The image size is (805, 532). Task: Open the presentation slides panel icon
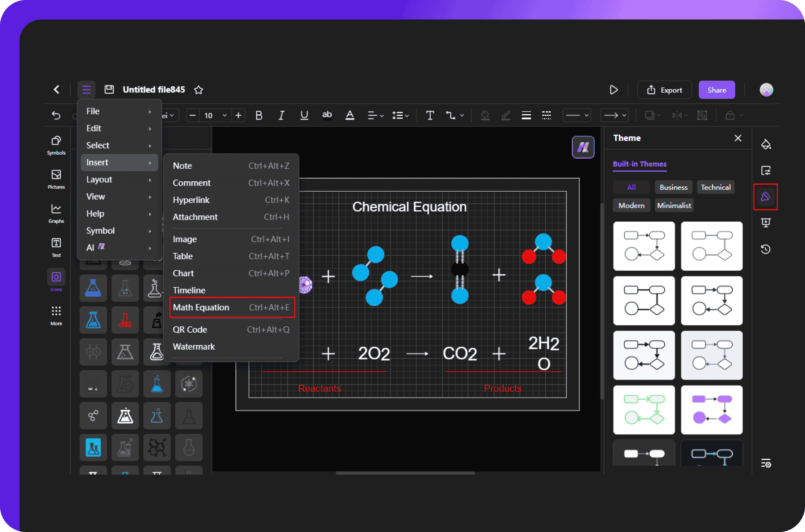(766, 223)
